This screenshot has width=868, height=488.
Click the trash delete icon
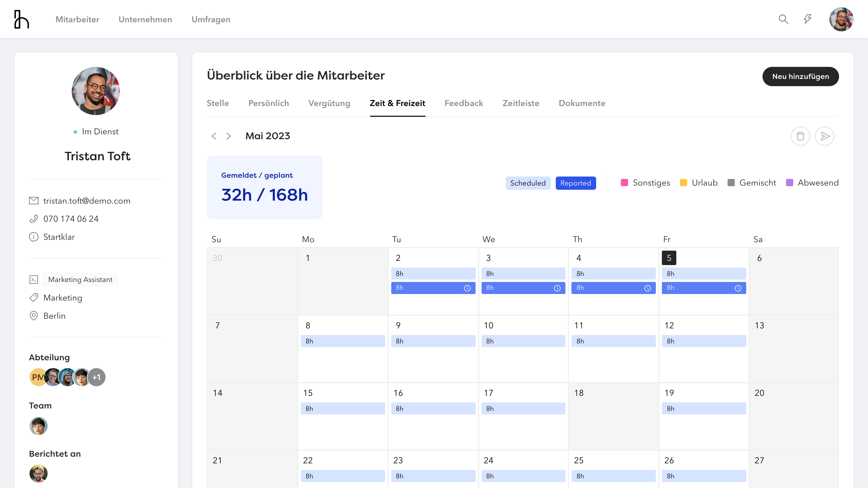coord(800,136)
